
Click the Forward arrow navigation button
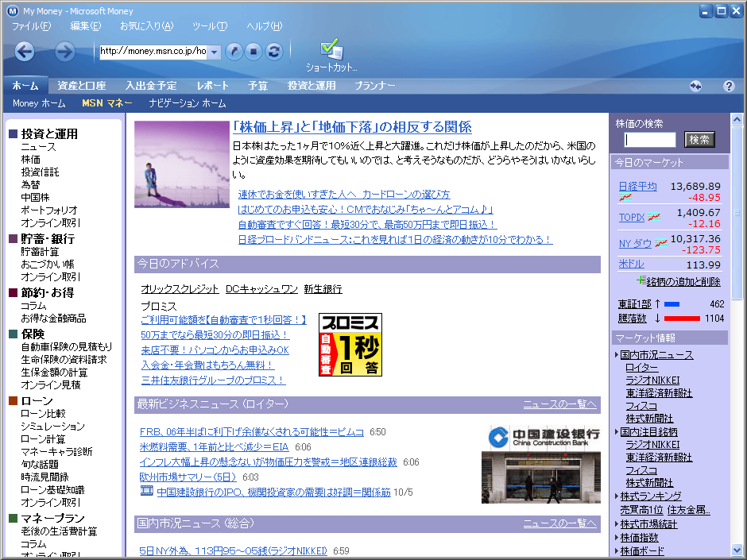coord(65,52)
